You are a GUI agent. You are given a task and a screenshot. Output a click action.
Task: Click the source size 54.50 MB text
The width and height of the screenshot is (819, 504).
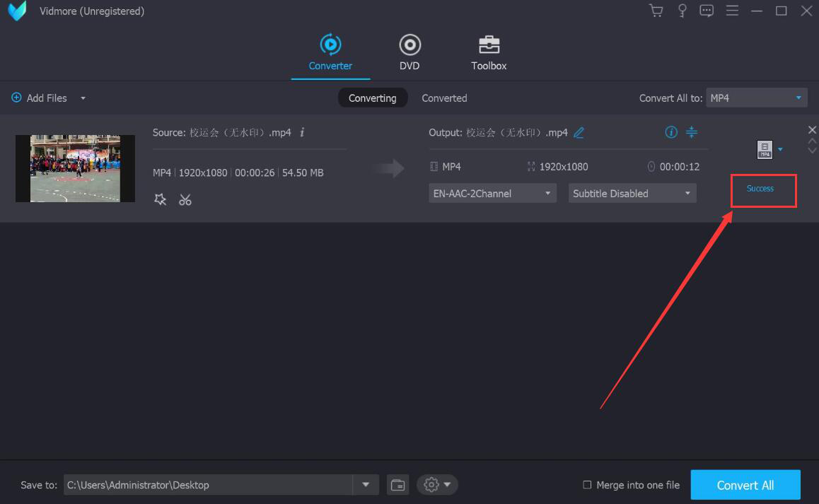303,173
